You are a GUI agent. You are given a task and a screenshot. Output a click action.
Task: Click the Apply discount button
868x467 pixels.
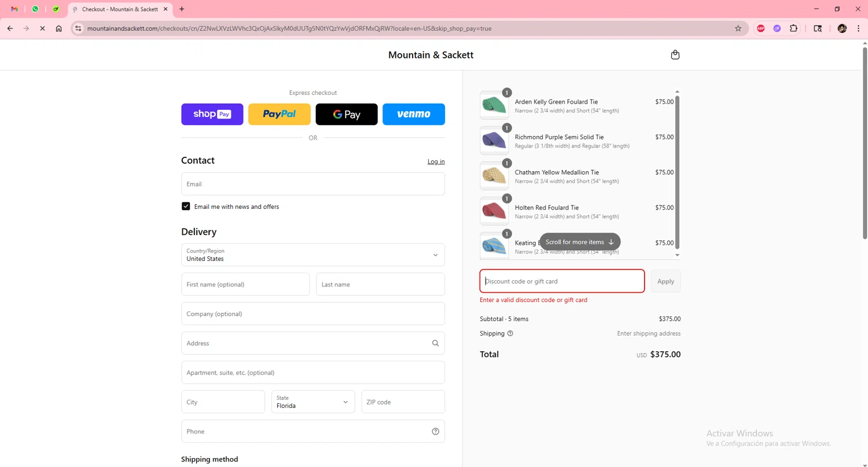665,281
